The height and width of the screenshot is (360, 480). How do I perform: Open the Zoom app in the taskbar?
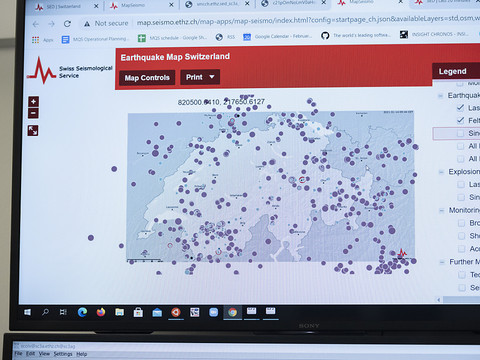[213, 312]
